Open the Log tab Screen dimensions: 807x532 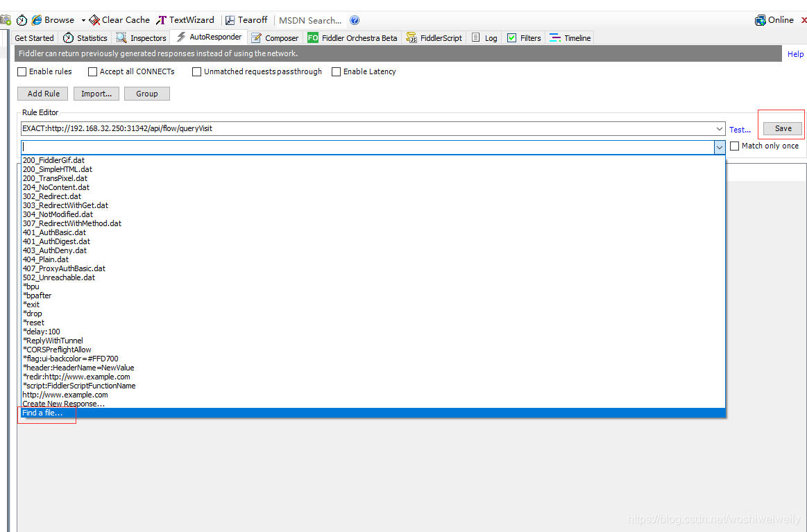point(485,38)
